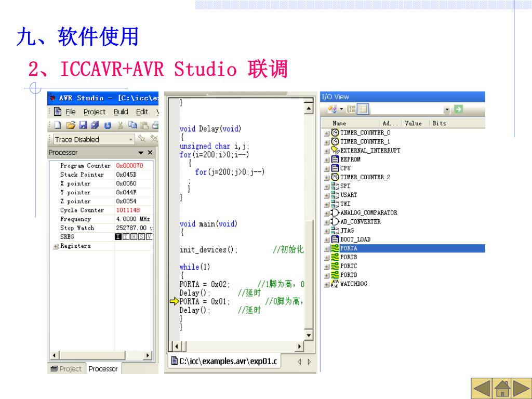Select the PORTD row in I/O View
Image resolution: width=532 pixels, height=399 pixels.
click(404, 275)
